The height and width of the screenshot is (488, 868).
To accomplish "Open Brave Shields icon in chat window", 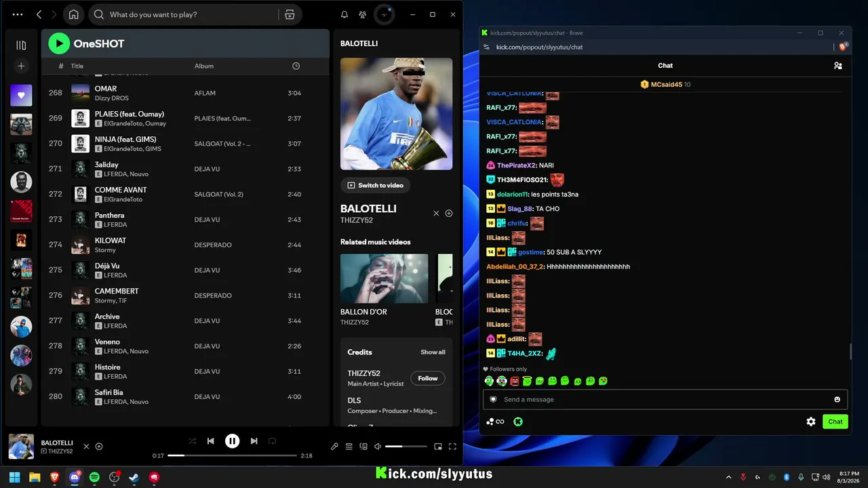I will point(843,47).
